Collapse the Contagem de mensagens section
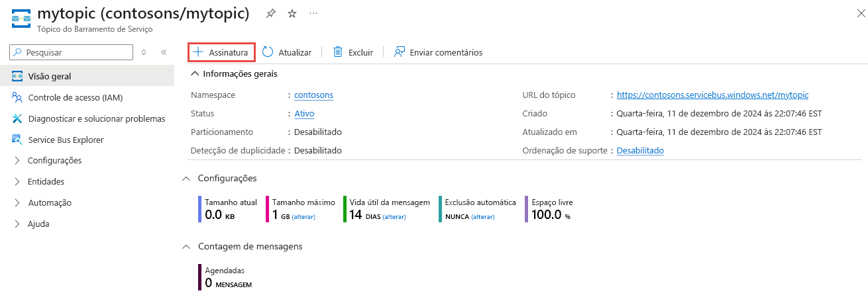Image resolution: width=868 pixels, height=305 pixels. coord(242,246)
